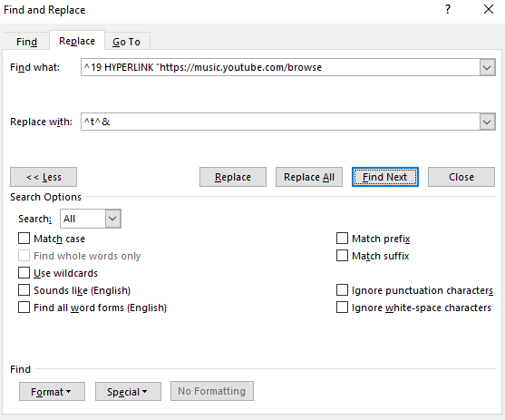505x420 pixels.
Task: Open the Go To tab
Action: point(127,42)
